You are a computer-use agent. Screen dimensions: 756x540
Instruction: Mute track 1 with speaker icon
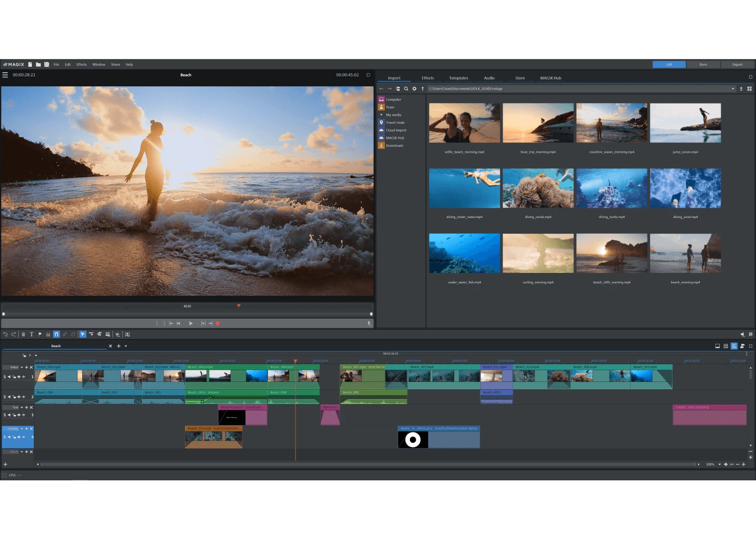pyautogui.click(x=9, y=377)
